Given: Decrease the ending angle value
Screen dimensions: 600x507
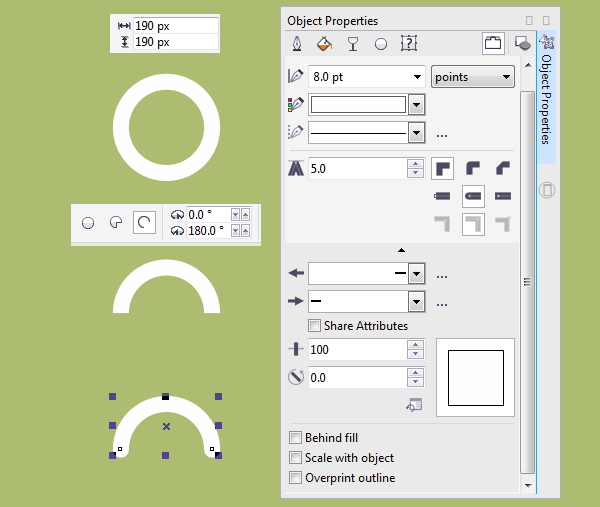Looking at the screenshot, I should (235, 231).
